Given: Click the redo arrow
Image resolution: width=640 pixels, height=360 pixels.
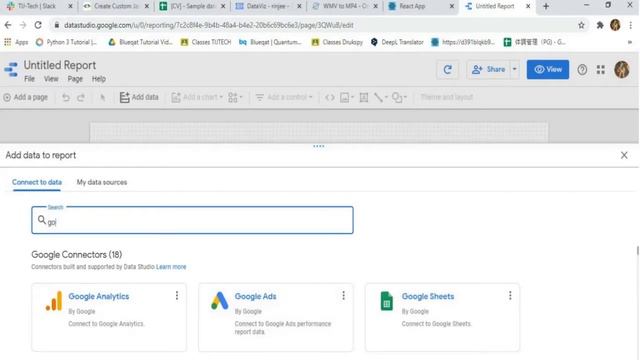Looking at the screenshot, I should [81, 97].
